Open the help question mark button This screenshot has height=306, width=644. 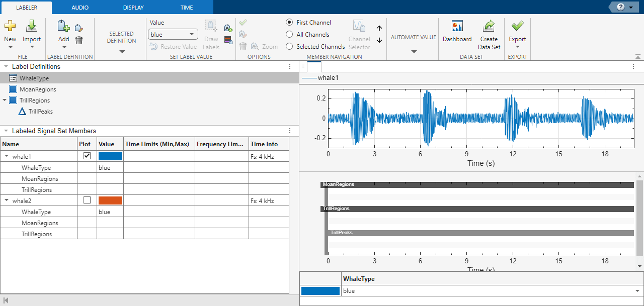pyautogui.click(x=620, y=7)
